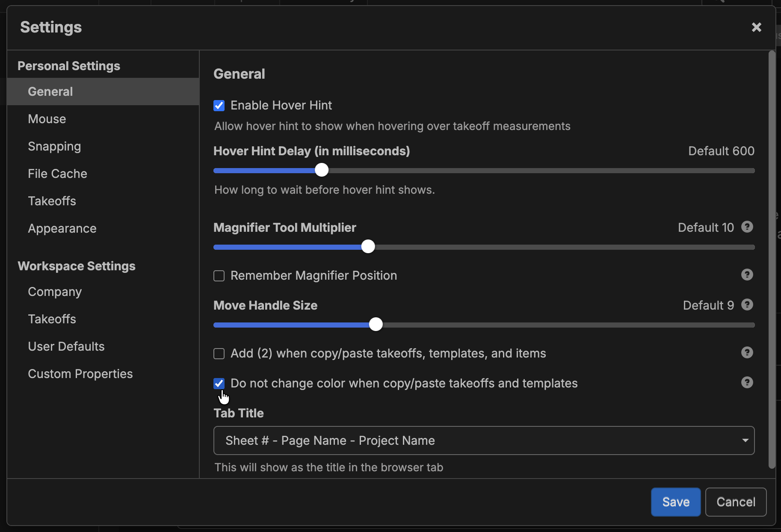
Task: Click help icon beside Magnifier Tool Multiplier
Action: (x=747, y=227)
